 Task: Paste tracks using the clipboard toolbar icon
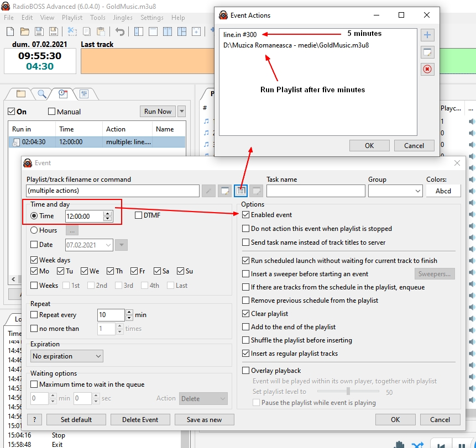click(x=101, y=31)
